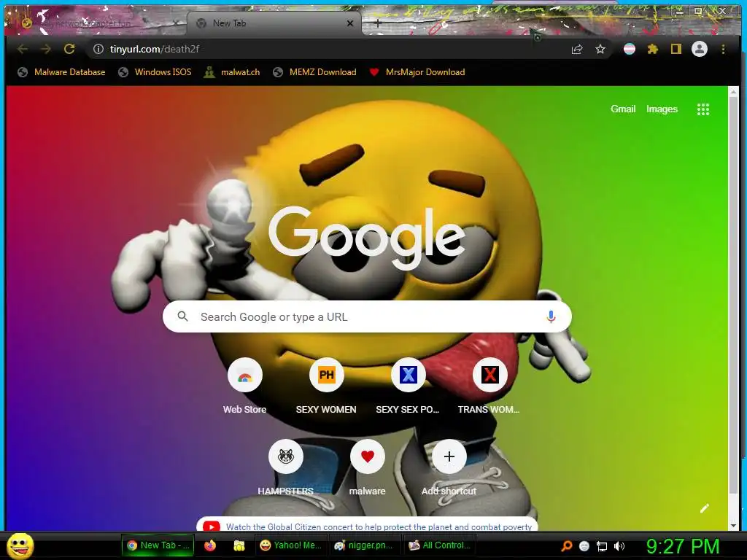The height and width of the screenshot is (560, 747).
Task: Click the orange search tray icon
Action: click(x=567, y=546)
